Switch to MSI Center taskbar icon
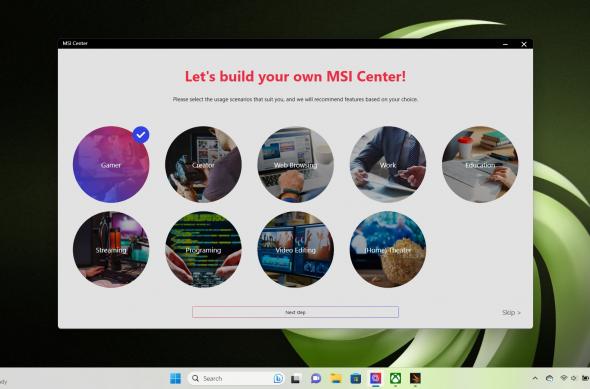 click(x=376, y=378)
